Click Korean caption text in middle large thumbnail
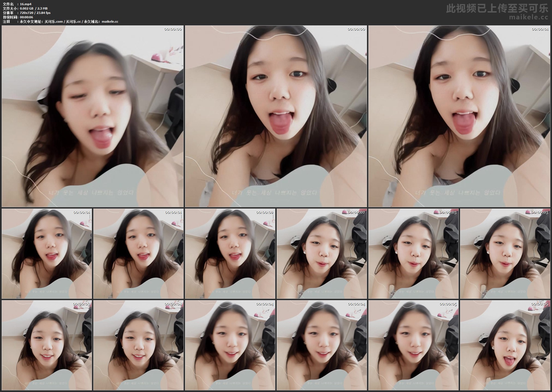The image size is (552, 392). pyautogui.click(x=274, y=193)
